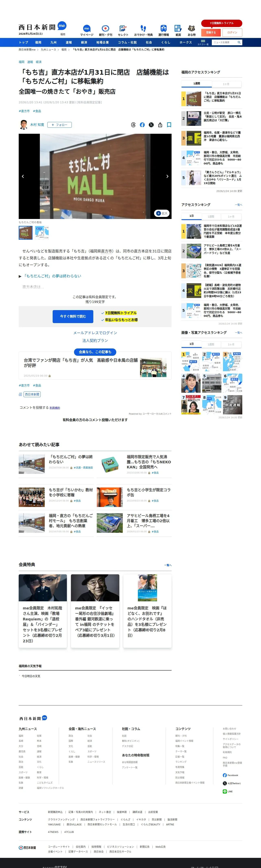Select the second map thumbnail below photo

(x=42, y=233)
